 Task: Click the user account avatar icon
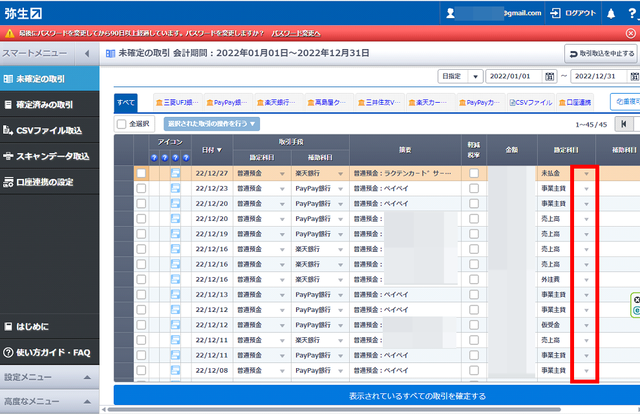451,13
